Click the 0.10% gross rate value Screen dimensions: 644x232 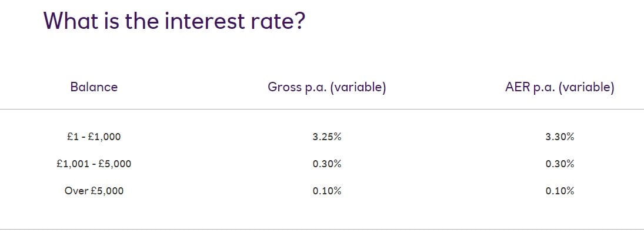tap(326, 191)
